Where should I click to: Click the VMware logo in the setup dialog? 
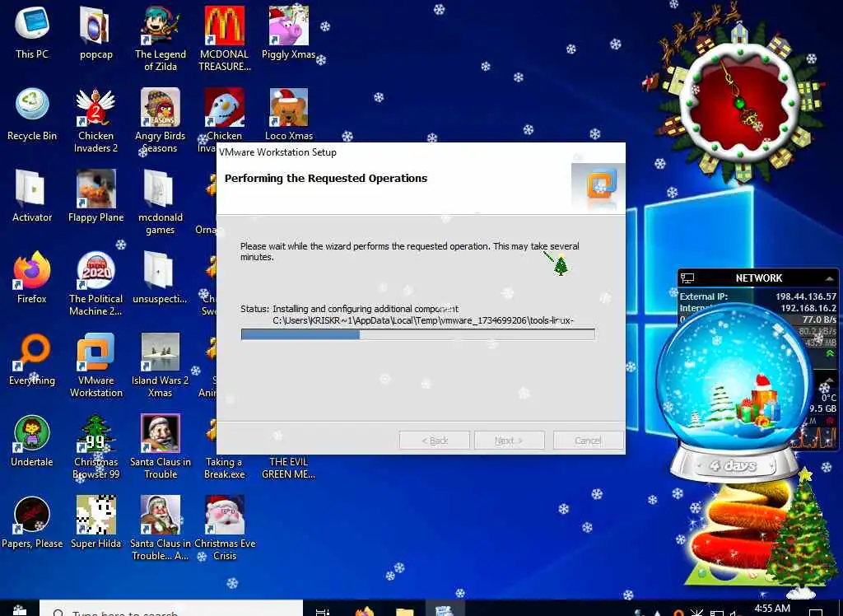coord(598,185)
